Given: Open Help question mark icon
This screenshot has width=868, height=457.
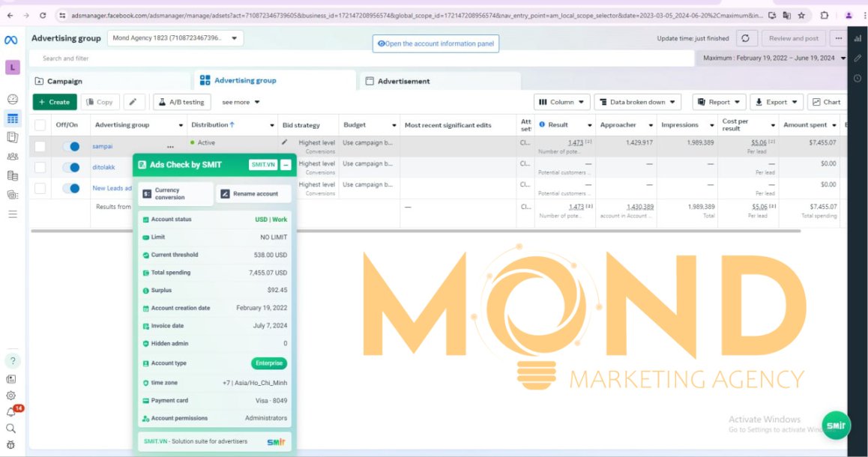Looking at the screenshot, I should point(12,361).
